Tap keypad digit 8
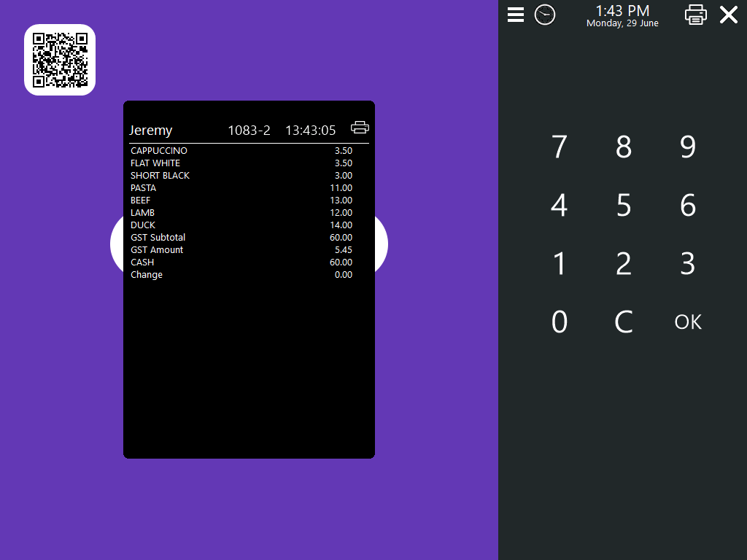747x560 pixels. 624,146
